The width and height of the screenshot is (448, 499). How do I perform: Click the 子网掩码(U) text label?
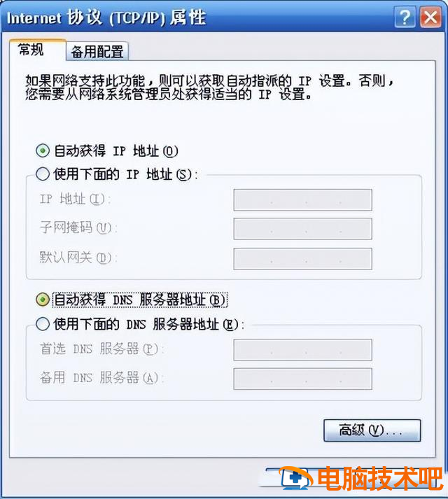tap(78, 228)
